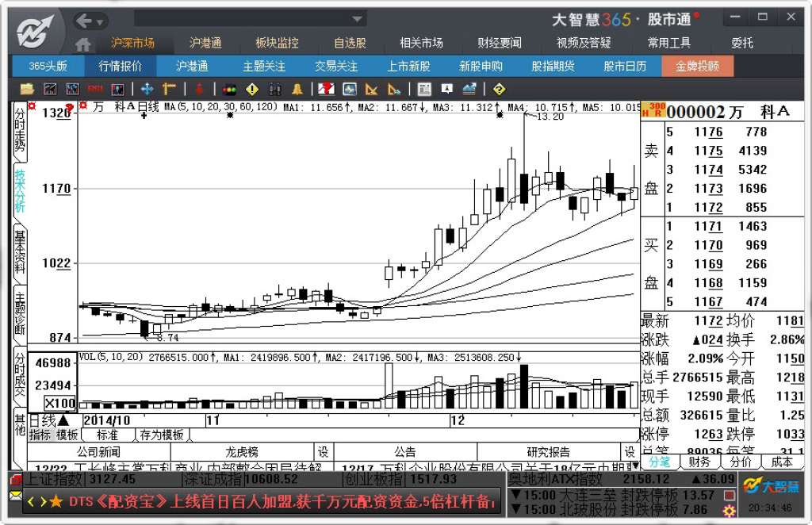Click the line chart toolbar icon

pos(50,89)
